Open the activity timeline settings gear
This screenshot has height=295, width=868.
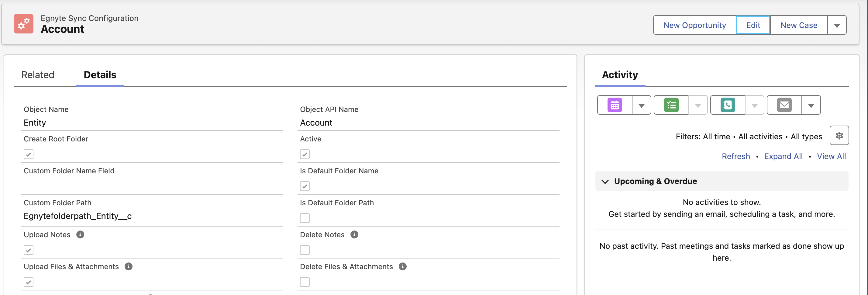pyautogui.click(x=839, y=136)
